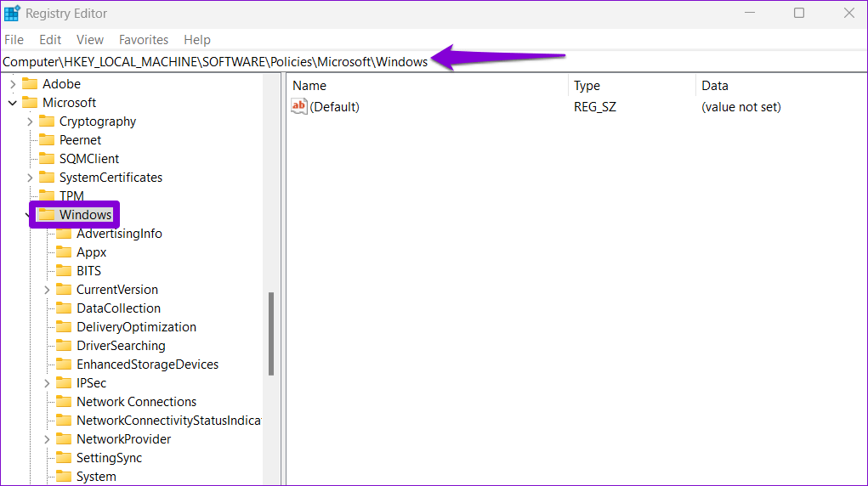Maximize the Registry Editor window
This screenshot has width=868, height=486.
pyautogui.click(x=799, y=13)
